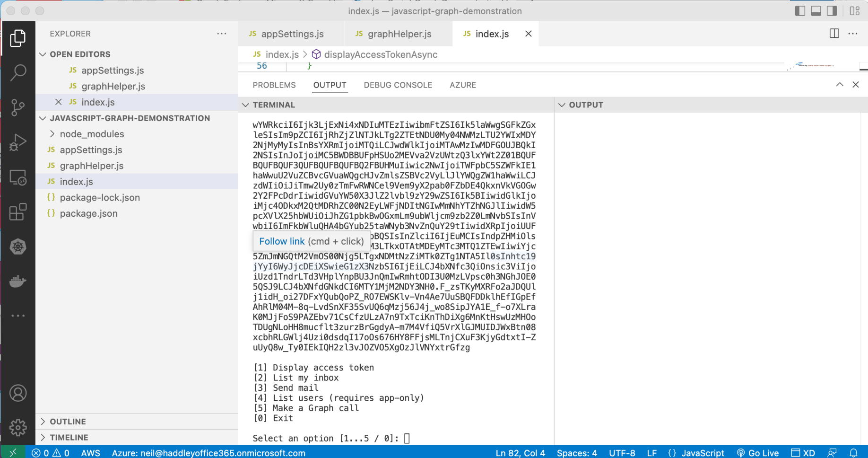Change end of line sequence LF
Image resolution: width=868 pixels, height=458 pixels.
(x=652, y=453)
